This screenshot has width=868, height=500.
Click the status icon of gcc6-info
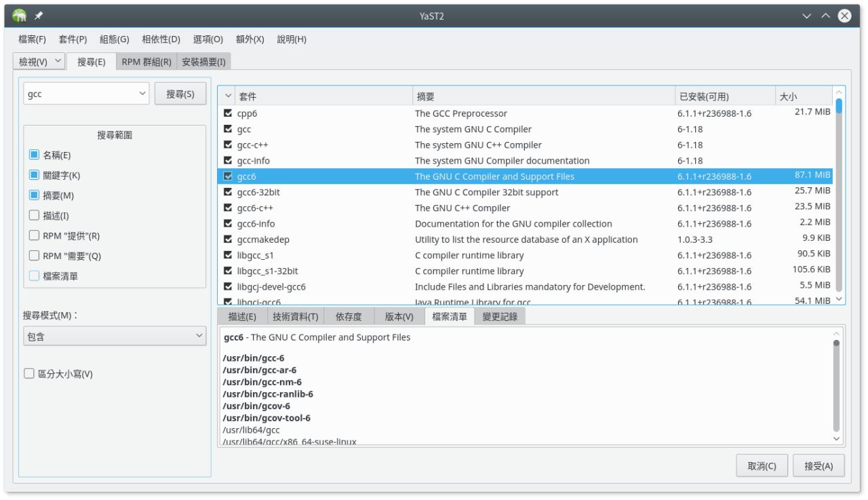pos(228,224)
